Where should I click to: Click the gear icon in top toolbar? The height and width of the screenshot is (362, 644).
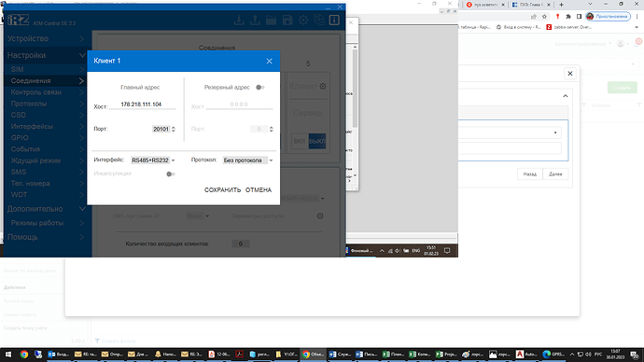pyautogui.click(x=303, y=20)
